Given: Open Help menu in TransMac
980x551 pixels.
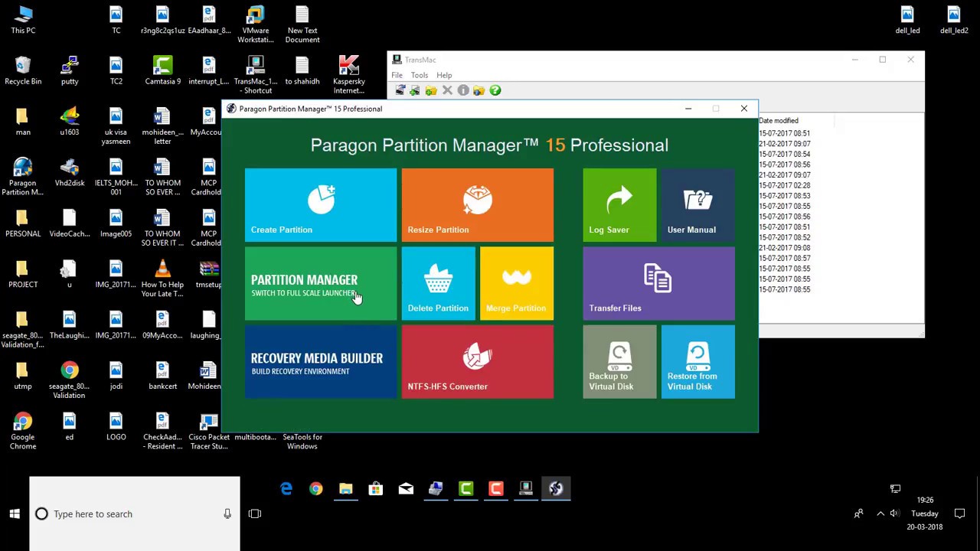Looking at the screenshot, I should [x=444, y=75].
